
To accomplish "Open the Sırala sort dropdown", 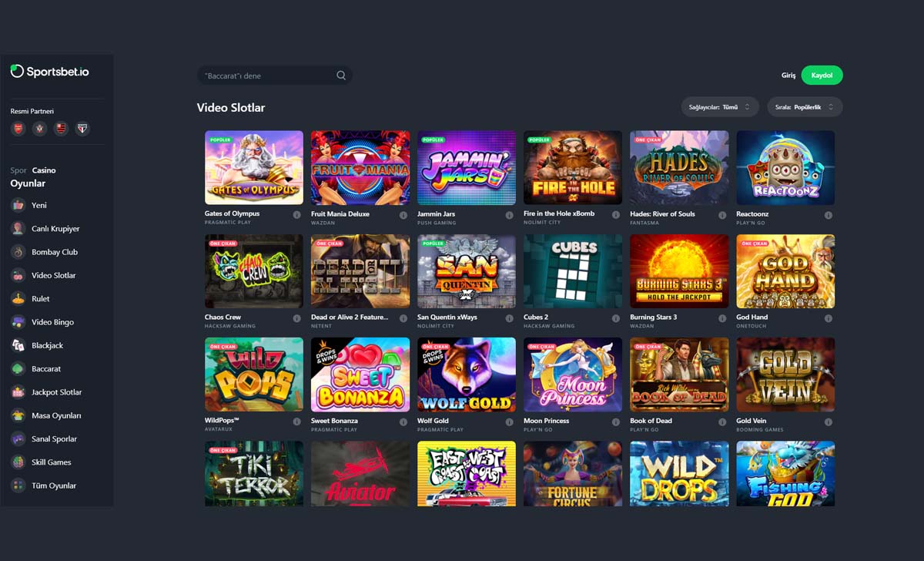I will click(x=805, y=107).
